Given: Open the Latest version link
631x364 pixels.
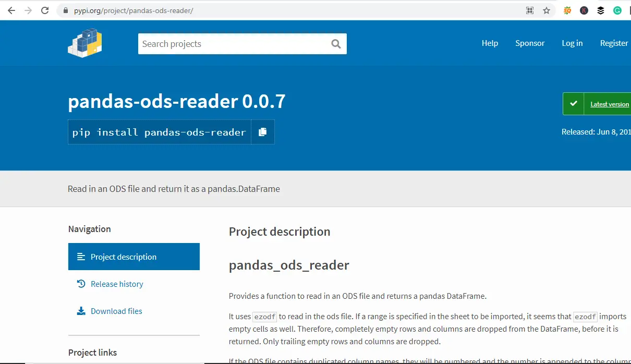Looking at the screenshot, I should (x=610, y=104).
